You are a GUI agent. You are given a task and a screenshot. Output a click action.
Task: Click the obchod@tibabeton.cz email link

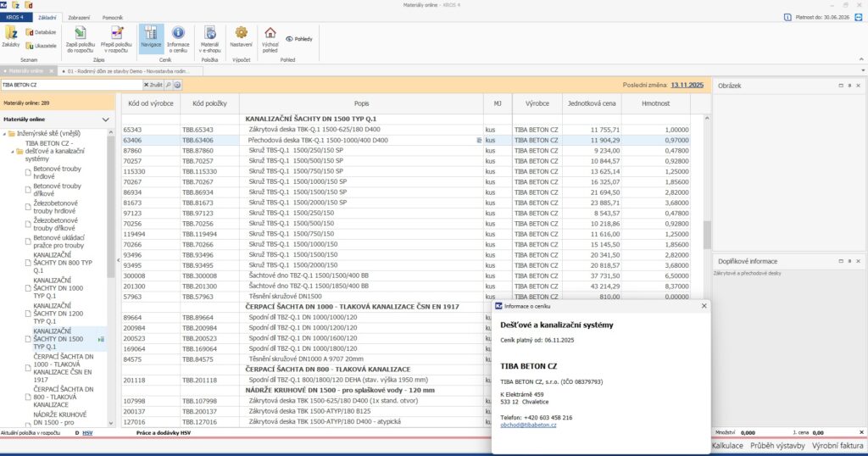click(x=527, y=425)
